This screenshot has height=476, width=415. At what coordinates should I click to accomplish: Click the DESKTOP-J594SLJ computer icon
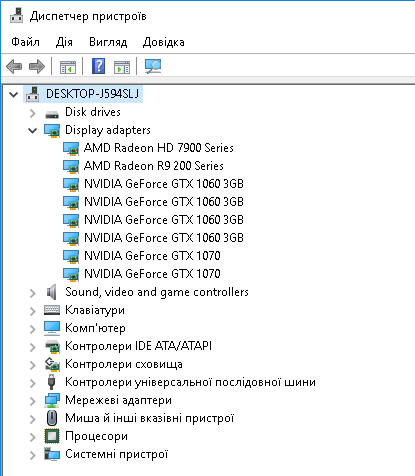pyautogui.click(x=33, y=94)
